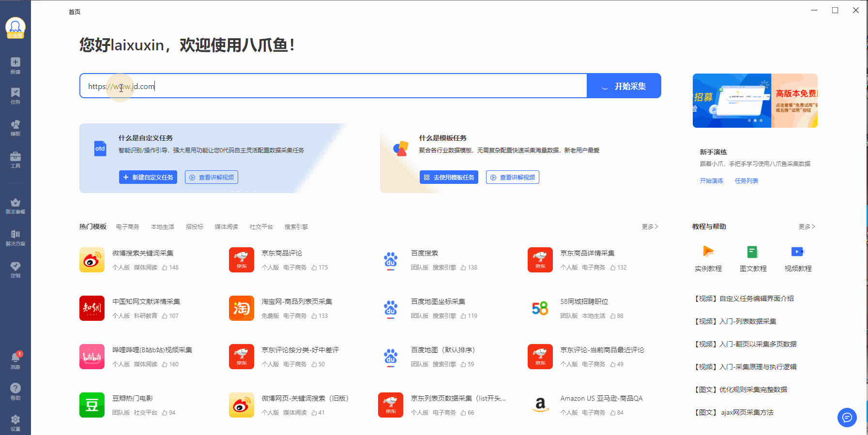The width and height of the screenshot is (868, 435).
Task: Click the 任务列表 link
Action: click(746, 180)
